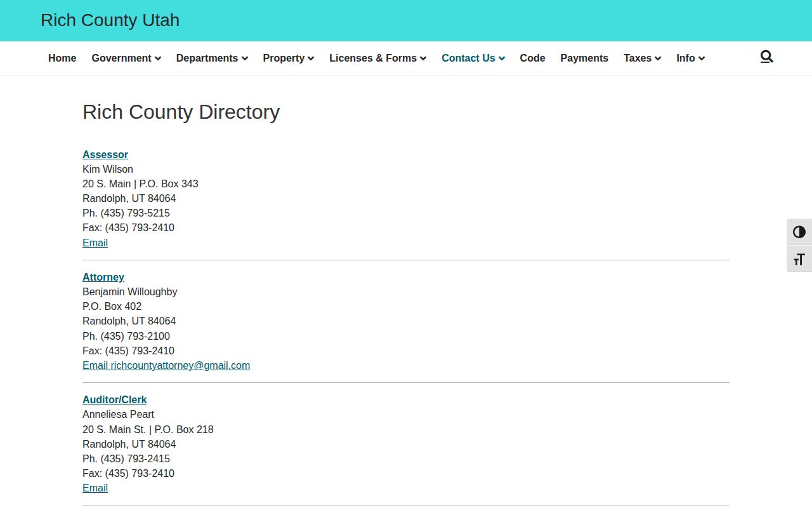Open the Attorney heading link

pos(103,277)
